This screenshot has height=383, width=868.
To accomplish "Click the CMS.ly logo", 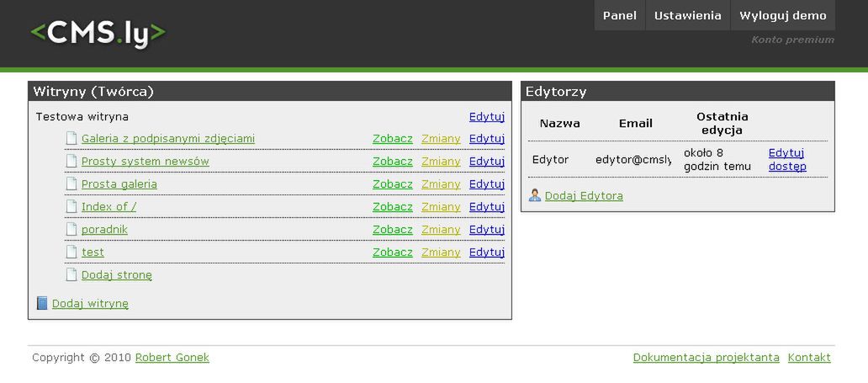I will point(98,33).
